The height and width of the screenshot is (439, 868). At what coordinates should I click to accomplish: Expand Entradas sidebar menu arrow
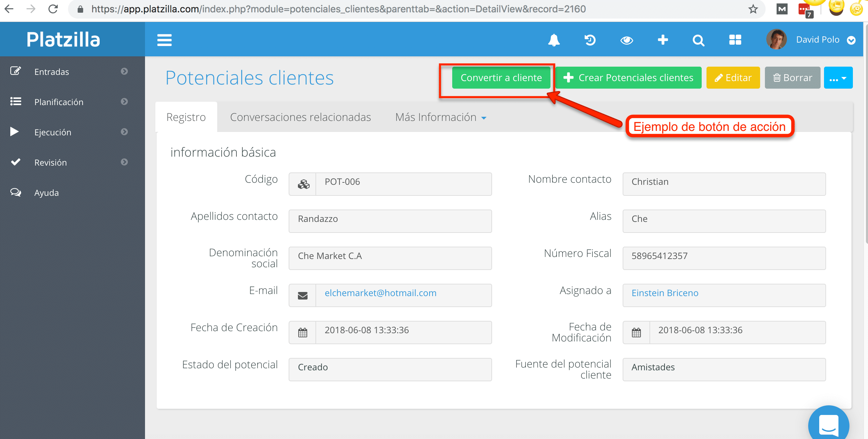124,71
